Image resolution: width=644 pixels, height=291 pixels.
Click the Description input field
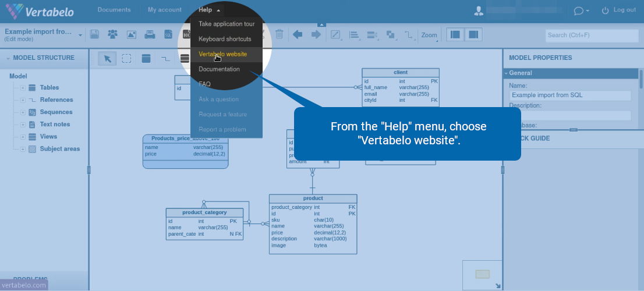tap(570, 115)
